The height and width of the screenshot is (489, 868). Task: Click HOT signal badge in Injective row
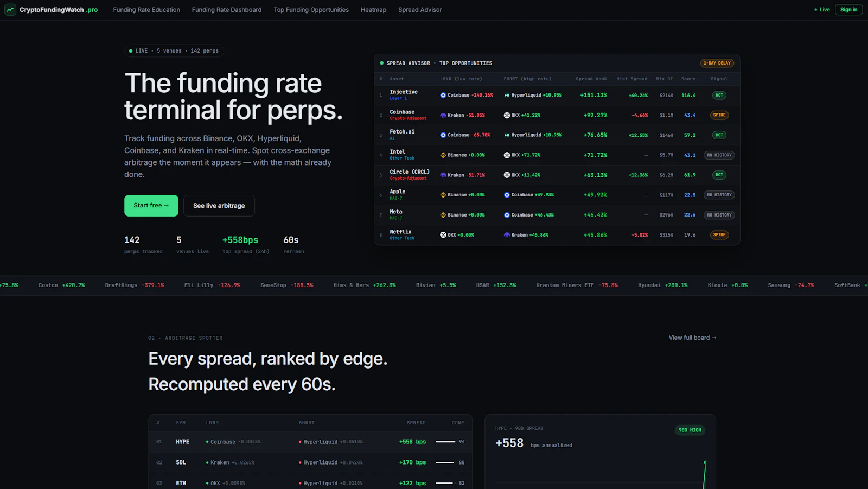[719, 95]
